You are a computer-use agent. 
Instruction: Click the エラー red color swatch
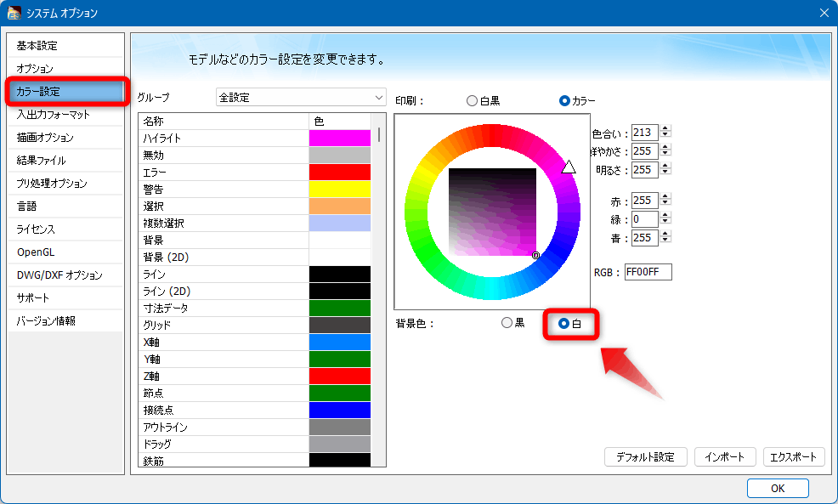(340, 172)
